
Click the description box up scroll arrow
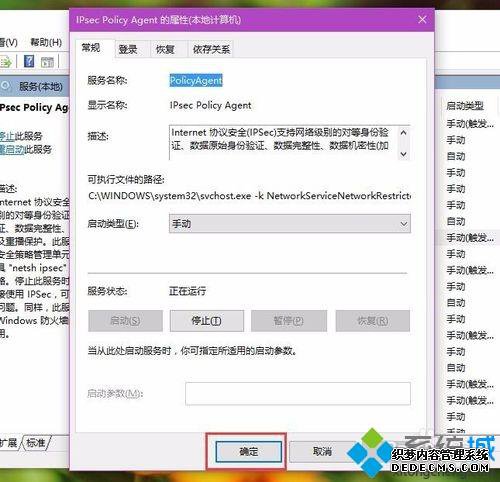403,133
